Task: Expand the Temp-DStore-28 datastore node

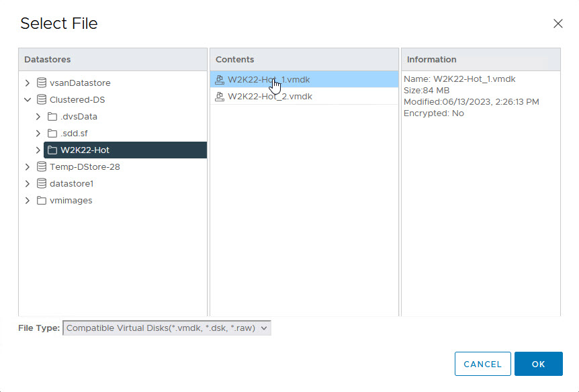Action: pyautogui.click(x=28, y=167)
